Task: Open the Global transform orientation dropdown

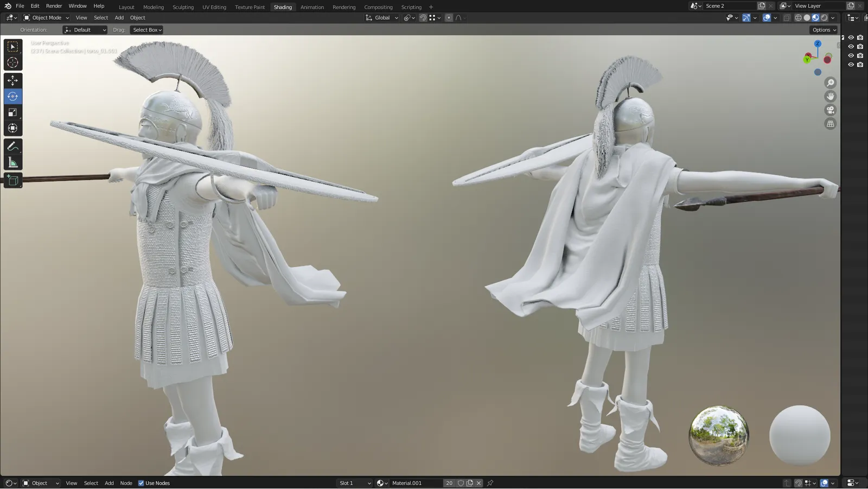Action: (x=382, y=18)
